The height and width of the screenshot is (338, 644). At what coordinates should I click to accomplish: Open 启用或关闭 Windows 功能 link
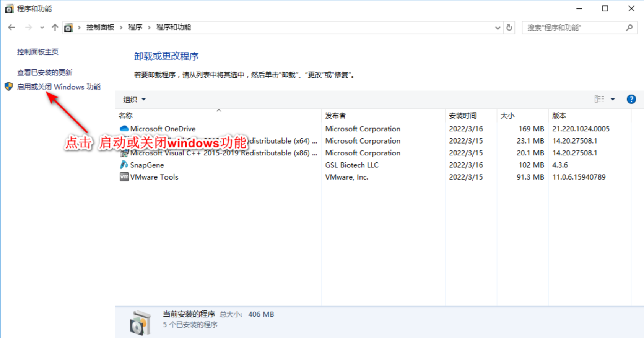coord(59,87)
